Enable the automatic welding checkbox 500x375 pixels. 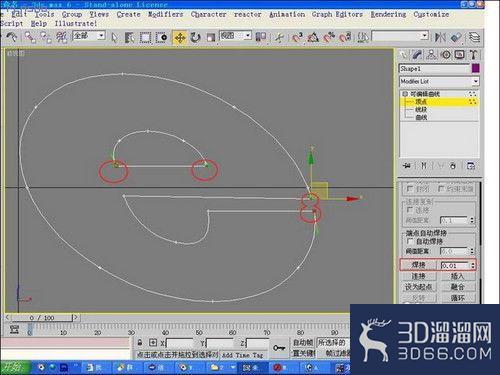pyautogui.click(x=410, y=241)
